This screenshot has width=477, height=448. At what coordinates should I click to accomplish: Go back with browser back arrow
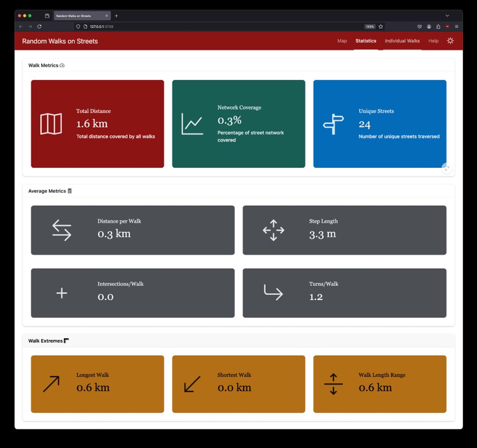pyautogui.click(x=21, y=26)
